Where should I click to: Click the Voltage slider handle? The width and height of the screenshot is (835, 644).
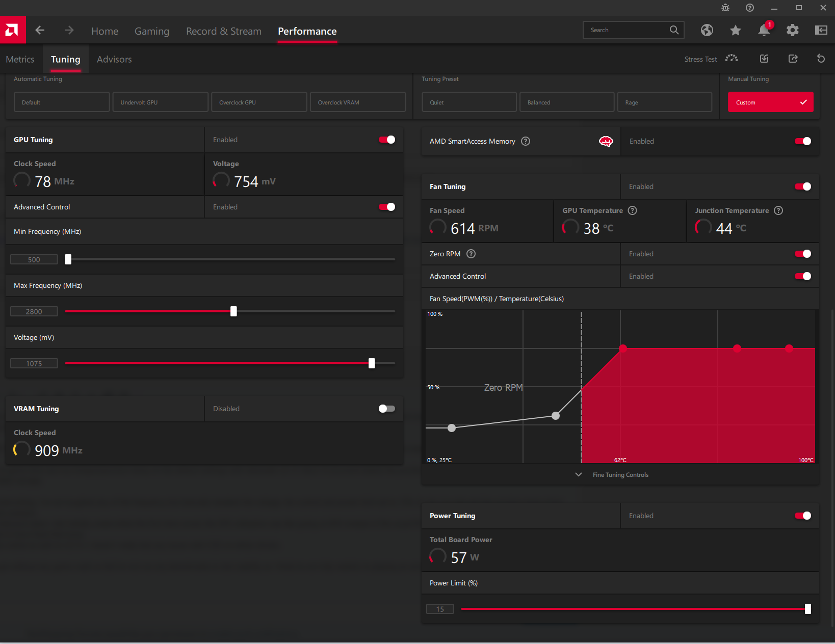[x=372, y=363]
